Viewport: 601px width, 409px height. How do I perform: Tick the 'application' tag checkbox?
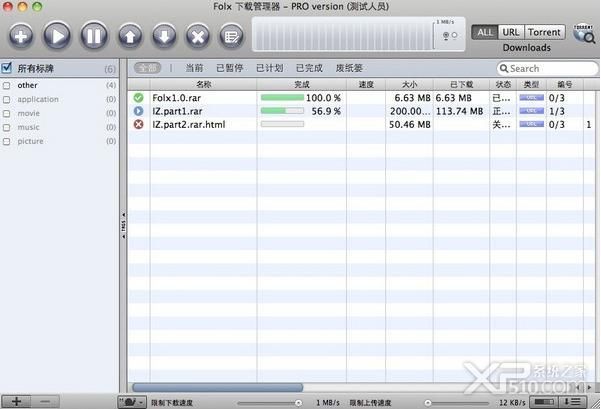click(7, 100)
